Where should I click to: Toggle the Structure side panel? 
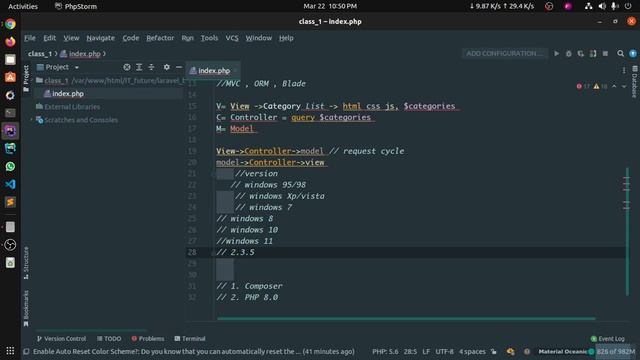pyautogui.click(x=26, y=263)
